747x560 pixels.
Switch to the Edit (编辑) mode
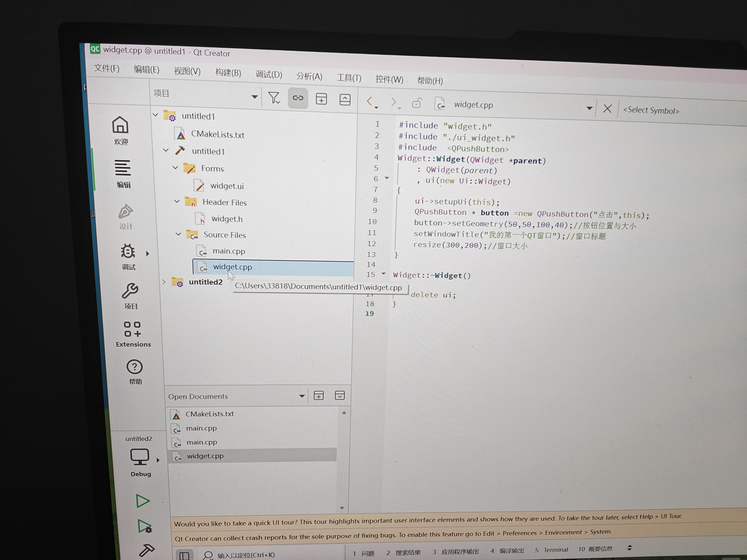click(x=123, y=174)
